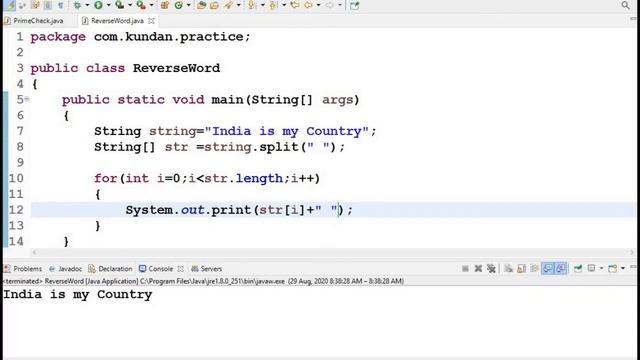
Task: Click the Last Edit Location icon
Action: click(x=294, y=5)
